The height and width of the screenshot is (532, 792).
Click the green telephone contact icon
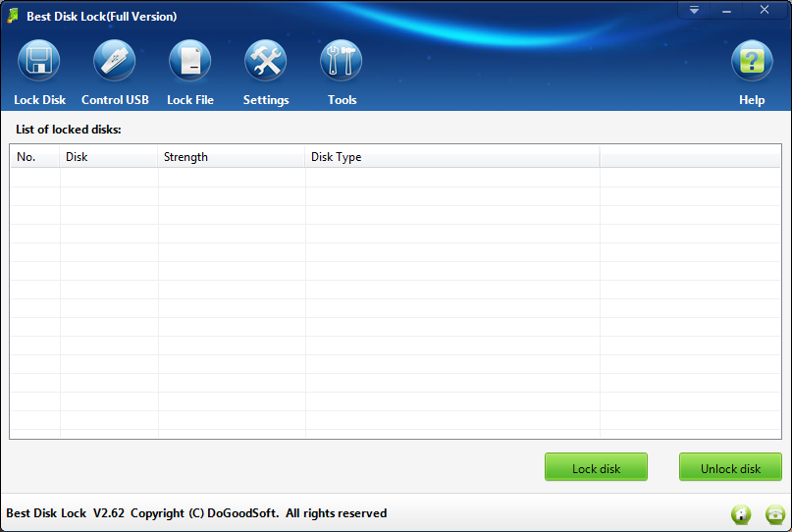coord(775,514)
